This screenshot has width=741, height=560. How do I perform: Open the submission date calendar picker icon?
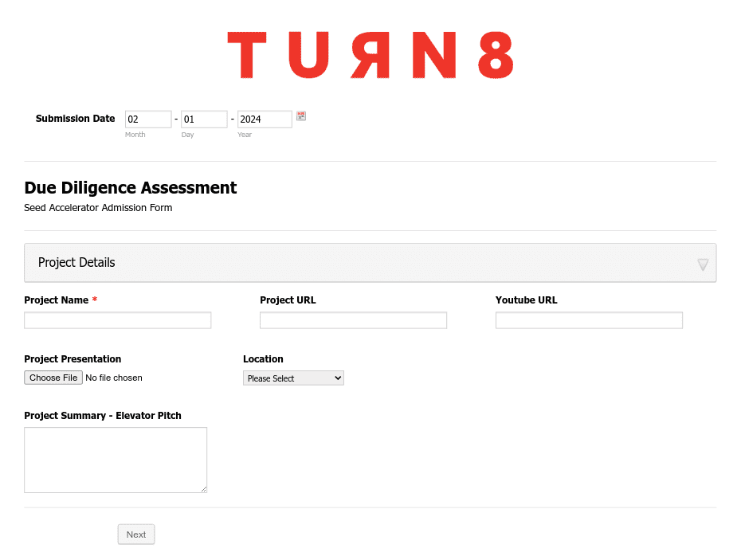coord(301,116)
